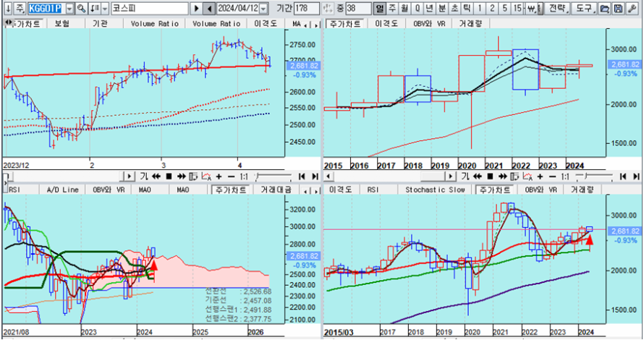Select the Q (quarterly) period toggle
The image size is (644, 340).
418,8
